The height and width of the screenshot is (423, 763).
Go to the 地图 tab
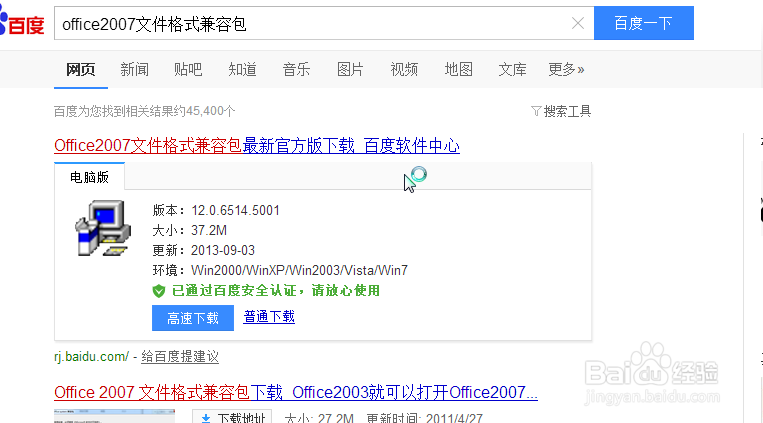(x=458, y=70)
